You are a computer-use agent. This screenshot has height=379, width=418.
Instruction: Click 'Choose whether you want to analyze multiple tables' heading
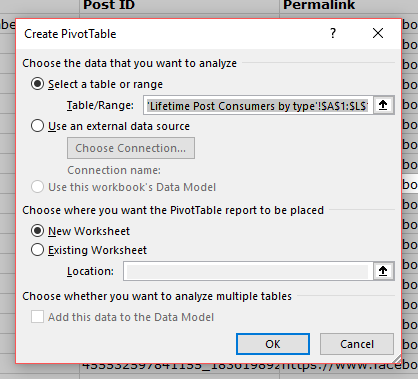(x=157, y=296)
